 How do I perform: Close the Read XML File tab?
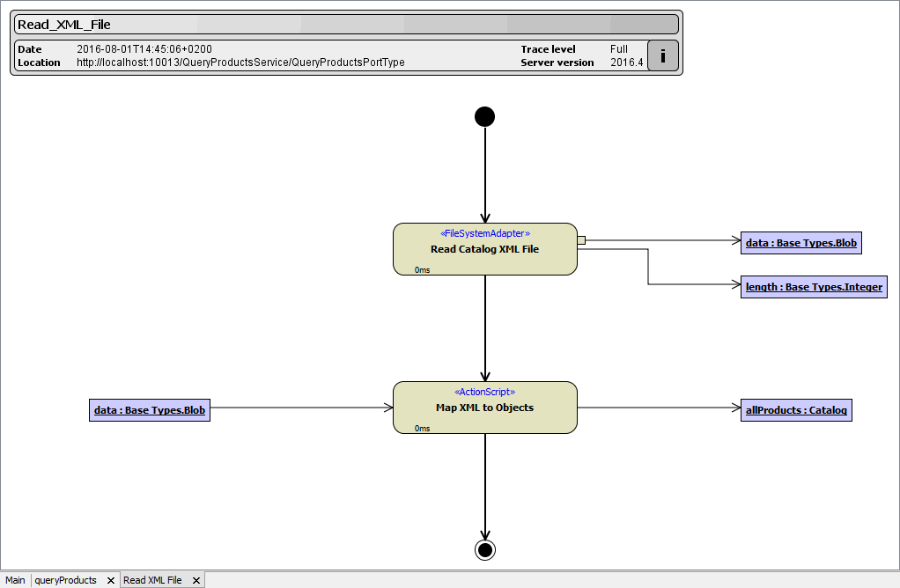pos(195,580)
